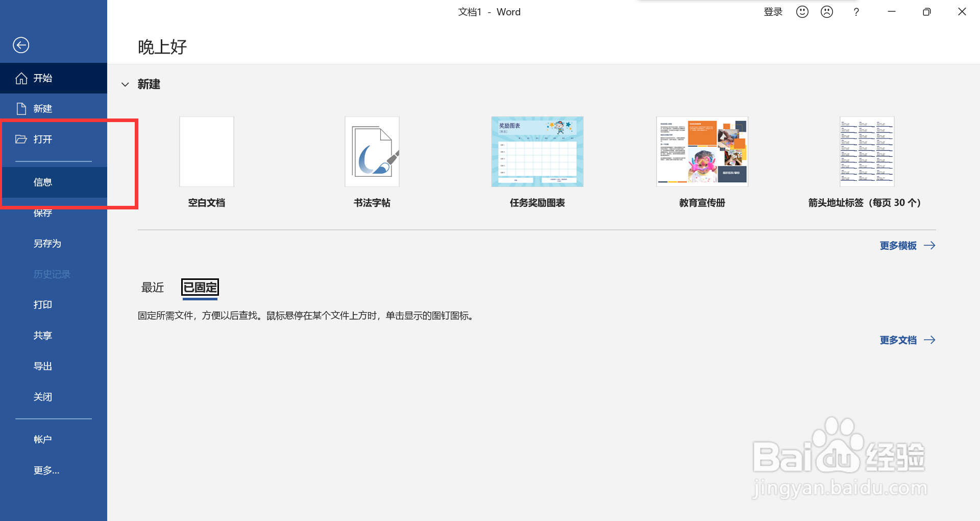Restore down the Word window

pyautogui.click(x=927, y=12)
